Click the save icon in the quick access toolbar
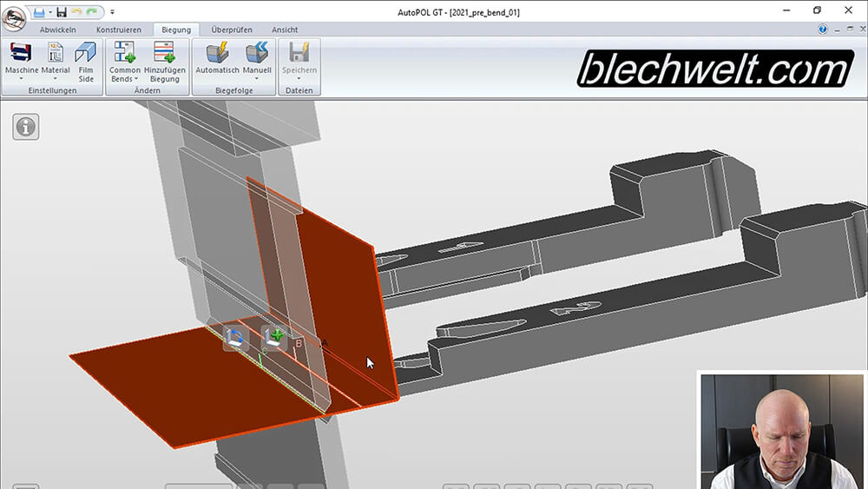 click(62, 11)
